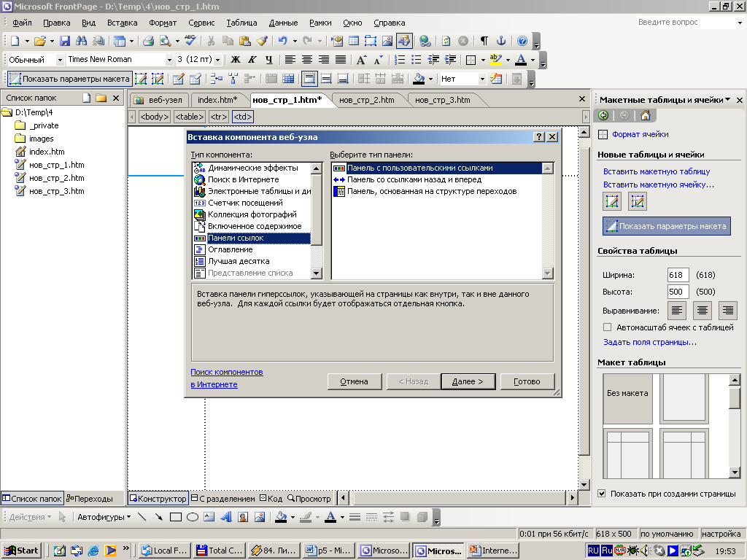Click the Готово button
This screenshot has height=560, width=747.
click(x=527, y=381)
